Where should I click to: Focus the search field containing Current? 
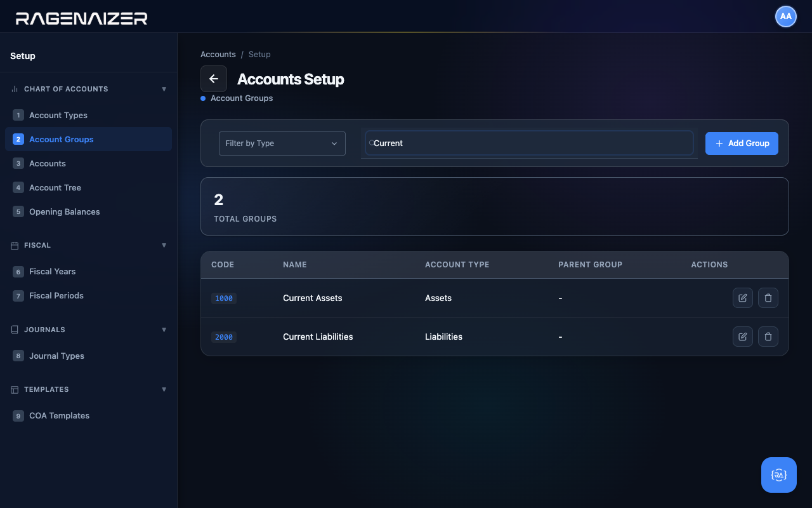click(x=529, y=143)
